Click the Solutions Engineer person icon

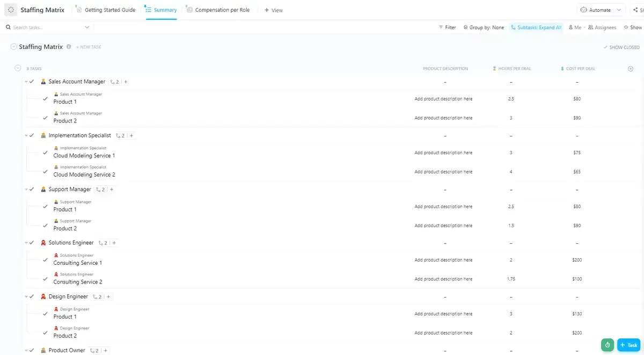43,243
